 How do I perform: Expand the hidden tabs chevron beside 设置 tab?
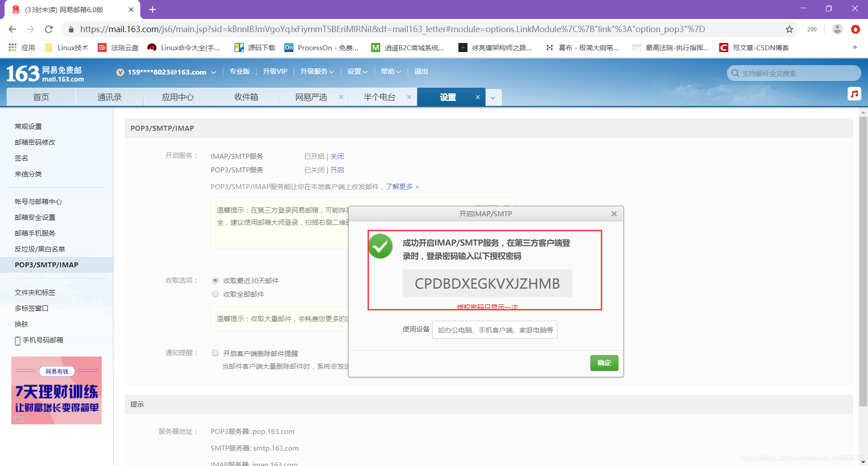493,97
